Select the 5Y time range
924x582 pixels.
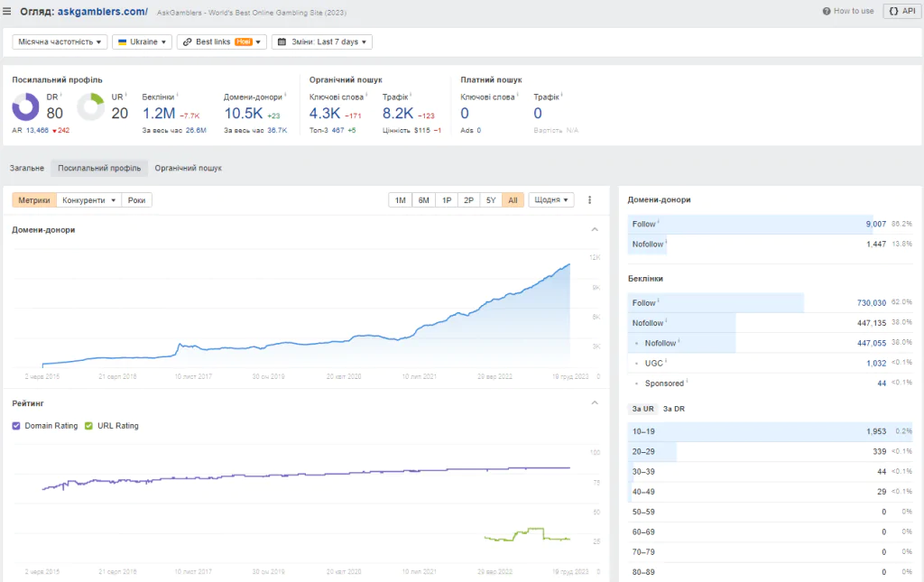tap(491, 200)
